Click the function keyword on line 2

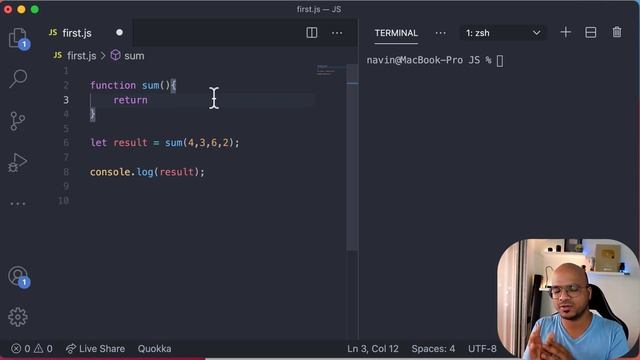click(113, 85)
